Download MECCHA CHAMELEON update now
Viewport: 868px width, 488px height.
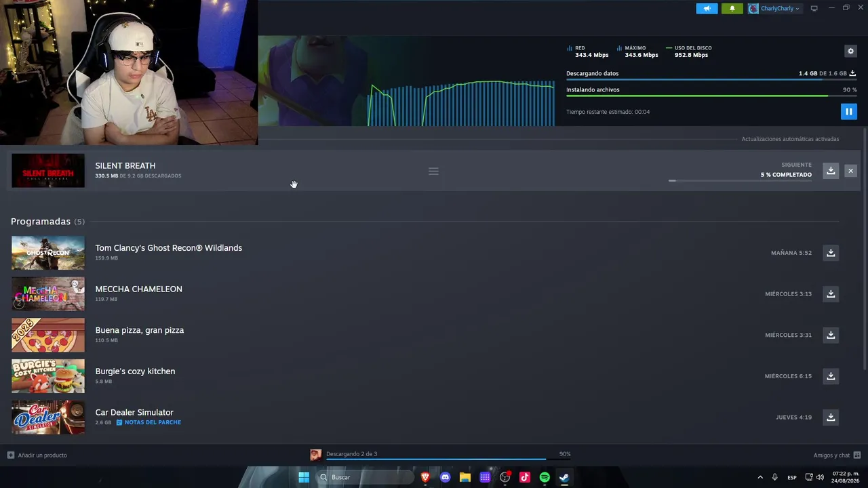pyautogui.click(x=831, y=293)
